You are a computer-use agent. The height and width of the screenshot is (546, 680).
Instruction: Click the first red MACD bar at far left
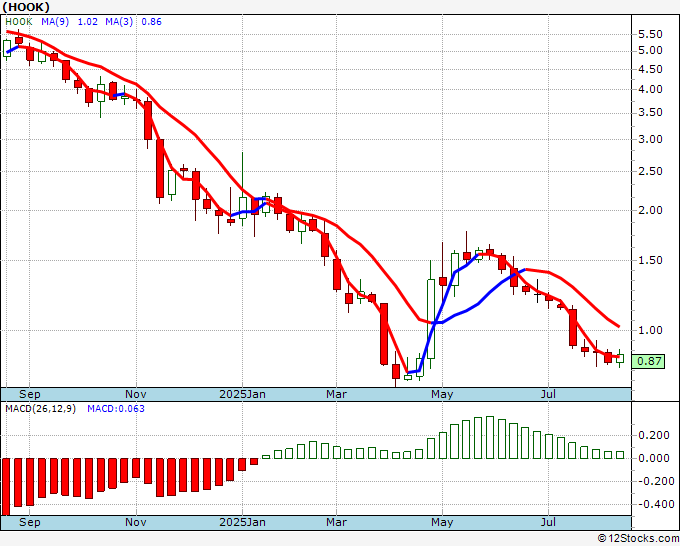(6, 487)
